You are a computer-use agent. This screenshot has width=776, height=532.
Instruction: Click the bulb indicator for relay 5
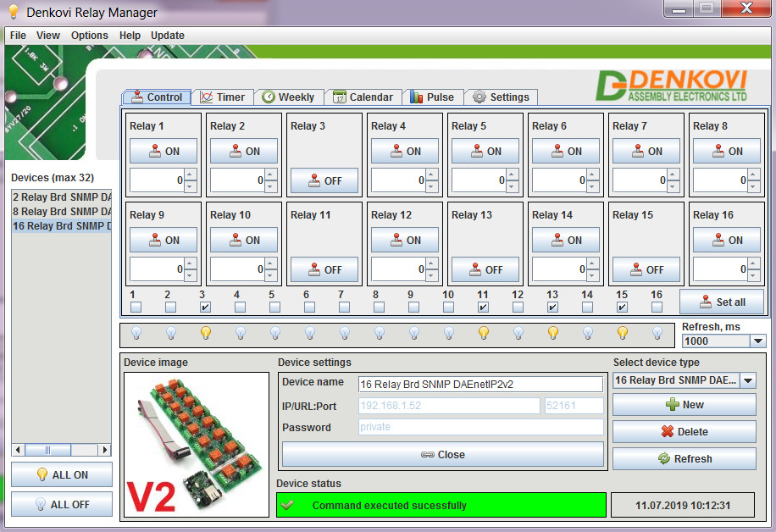point(275,333)
